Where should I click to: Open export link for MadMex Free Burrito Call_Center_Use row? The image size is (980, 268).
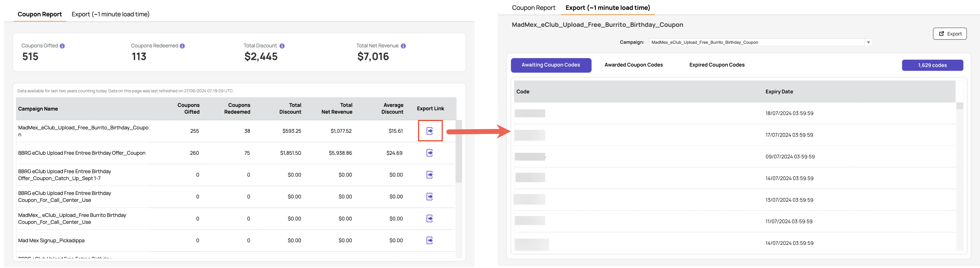[430, 219]
